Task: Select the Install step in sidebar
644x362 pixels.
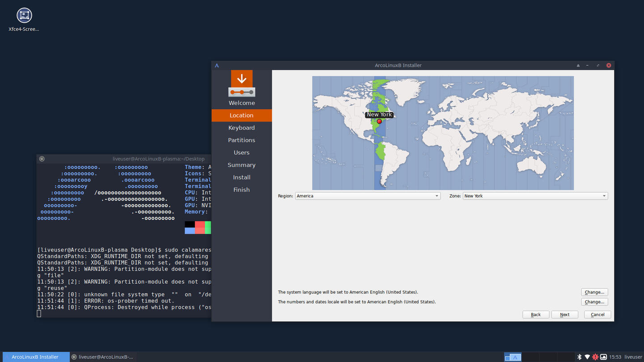Action: click(241, 177)
